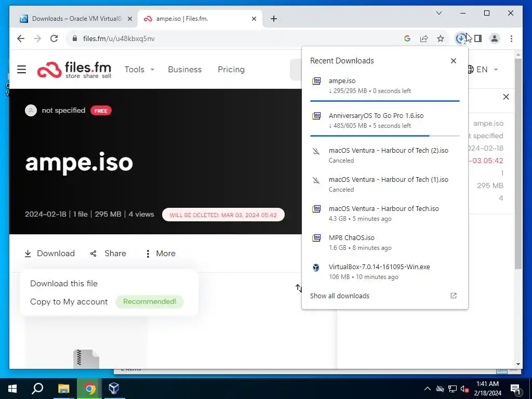
Task: Click canceled macOS Ventura (2).iso icon
Action: (316, 151)
